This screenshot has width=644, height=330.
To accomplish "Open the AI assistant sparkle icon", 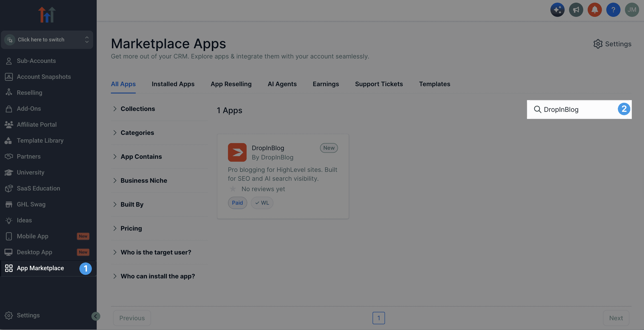I will pyautogui.click(x=557, y=10).
